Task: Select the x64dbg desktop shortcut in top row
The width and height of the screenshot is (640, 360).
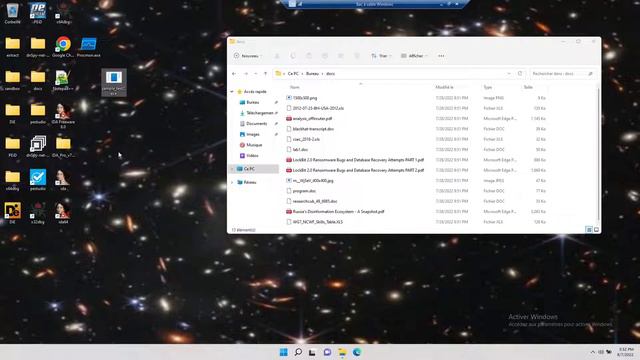Action: pyautogui.click(x=63, y=13)
